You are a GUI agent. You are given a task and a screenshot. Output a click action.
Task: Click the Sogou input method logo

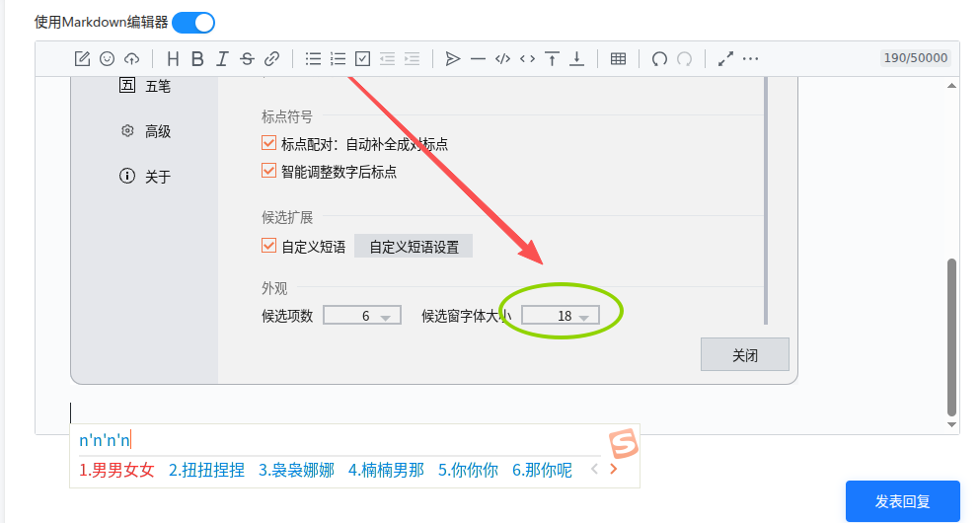coord(623,443)
